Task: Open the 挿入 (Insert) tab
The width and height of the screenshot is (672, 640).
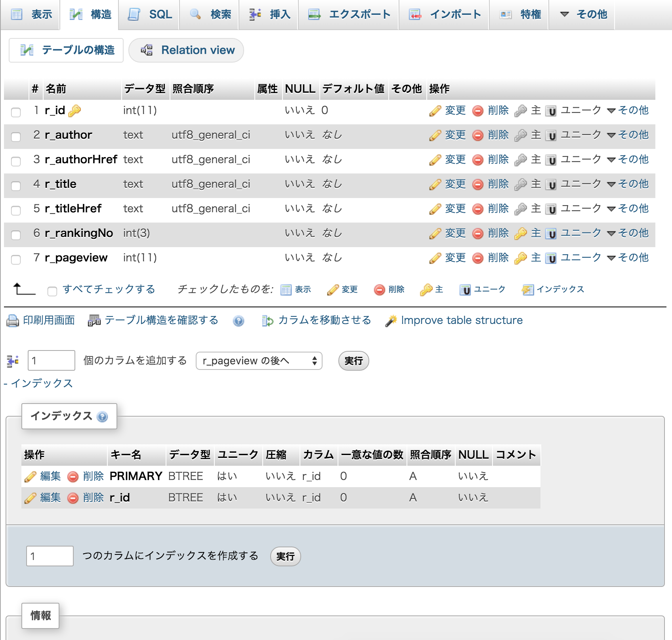Action: click(x=269, y=15)
